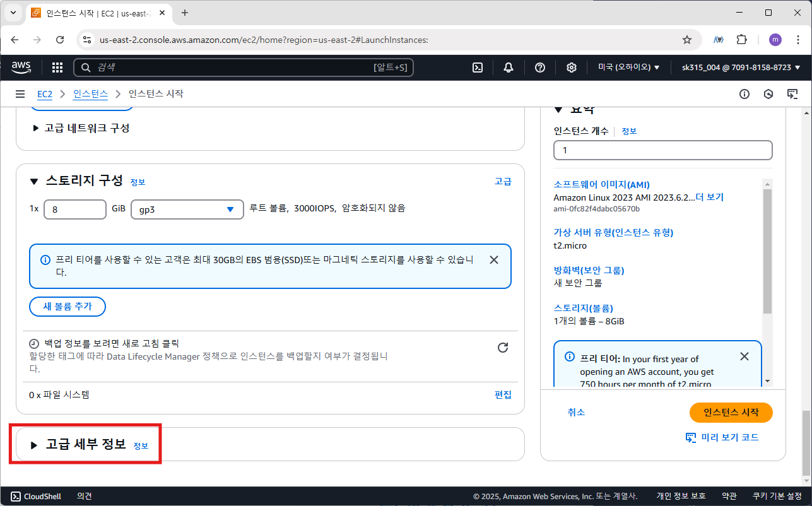The height and width of the screenshot is (506, 812).
Task: Toggle the EC2 side navigation hamburger menu
Action: (20, 94)
